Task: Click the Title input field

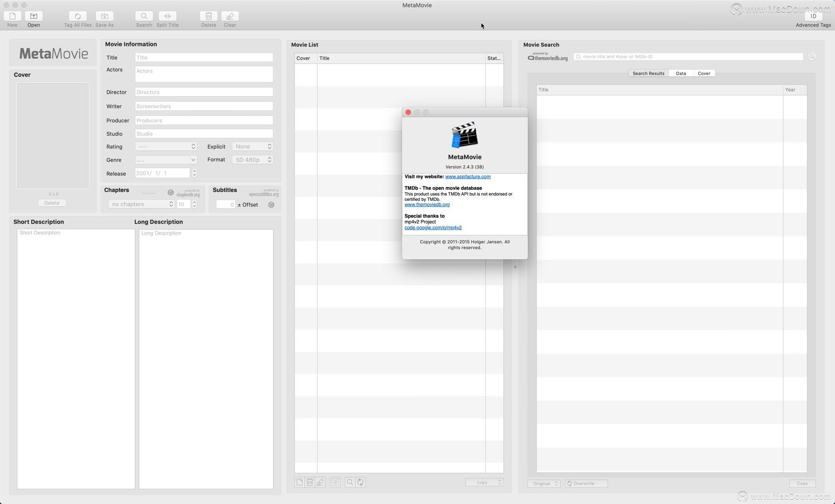Action: (204, 58)
